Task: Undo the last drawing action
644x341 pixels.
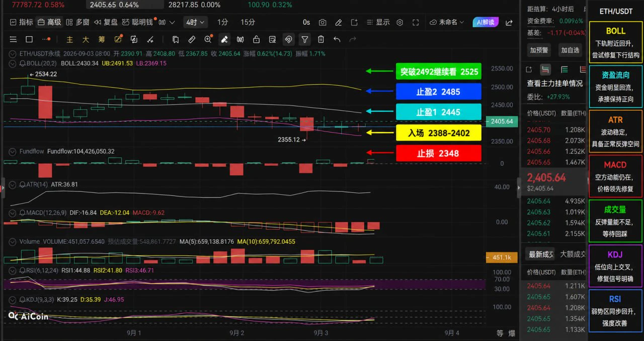Action: 337,39
